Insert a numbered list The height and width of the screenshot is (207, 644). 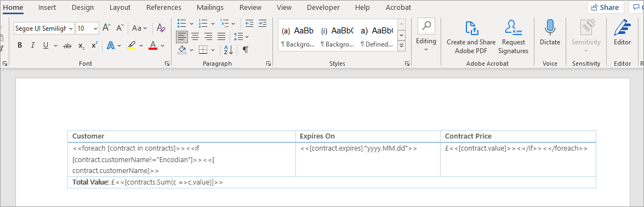click(x=203, y=24)
